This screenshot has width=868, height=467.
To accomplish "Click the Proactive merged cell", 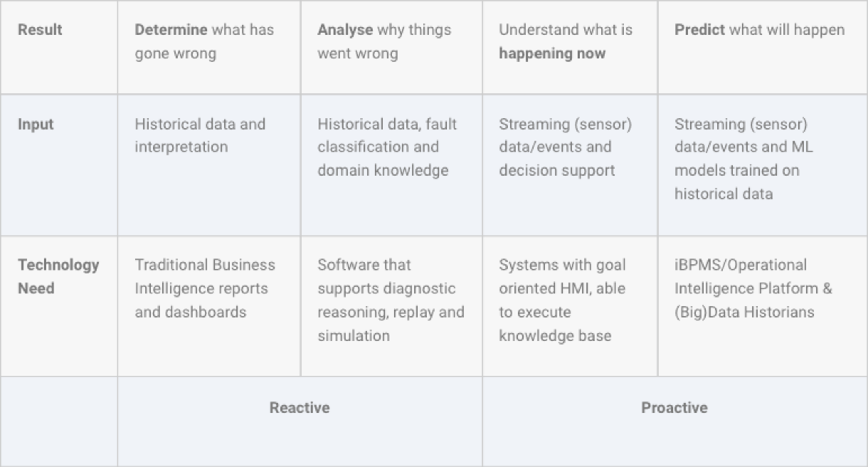I will (x=675, y=422).
